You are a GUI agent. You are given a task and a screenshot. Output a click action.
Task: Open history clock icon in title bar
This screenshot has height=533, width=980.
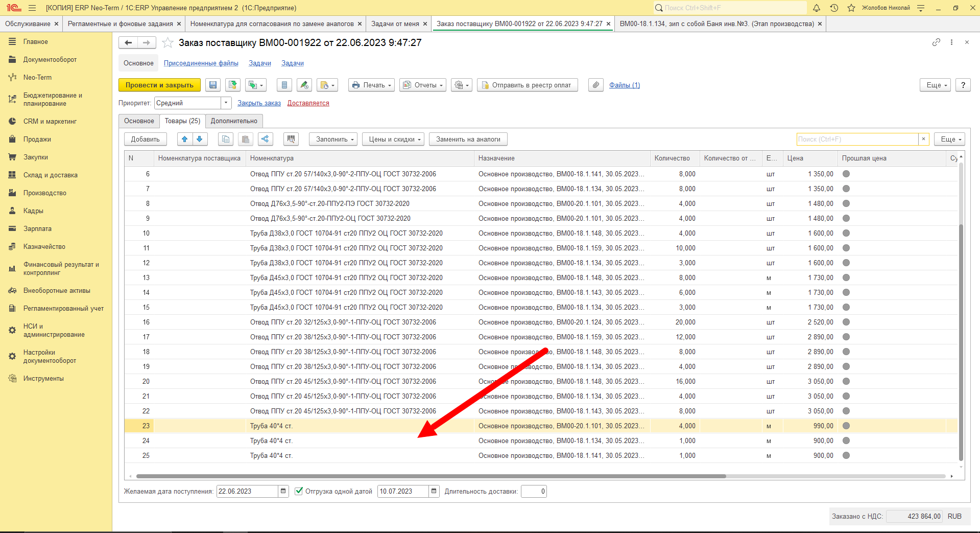pos(834,8)
